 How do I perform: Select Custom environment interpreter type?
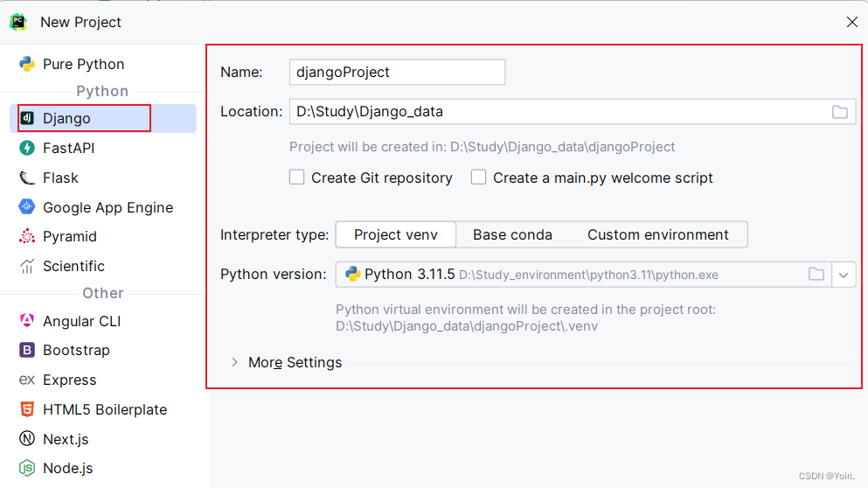tap(657, 234)
